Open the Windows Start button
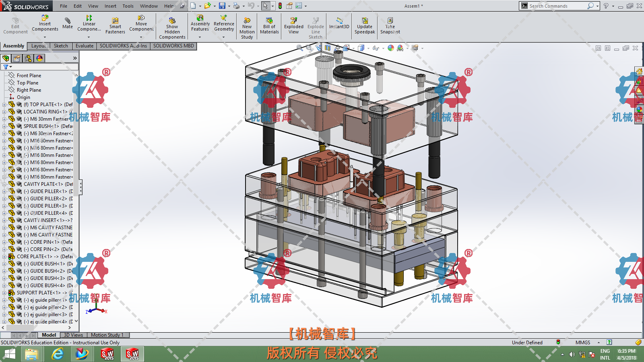644x362 pixels. coord(10,354)
